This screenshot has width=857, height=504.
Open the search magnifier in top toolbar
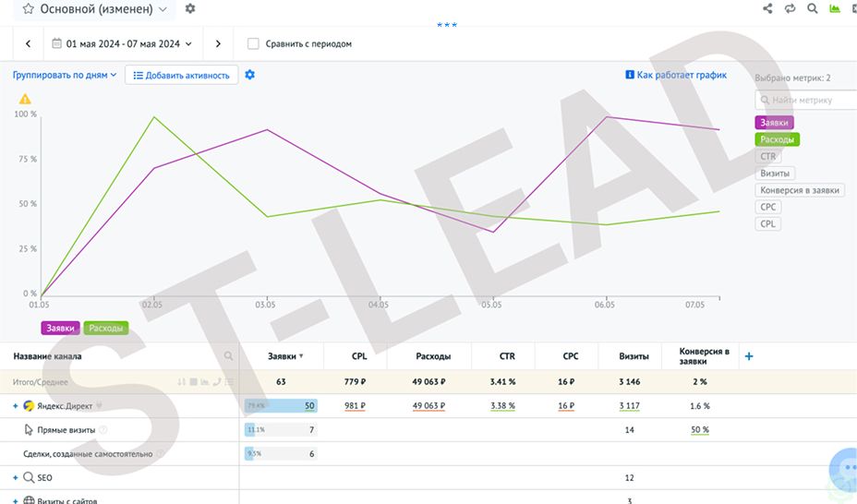(x=813, y=8)
